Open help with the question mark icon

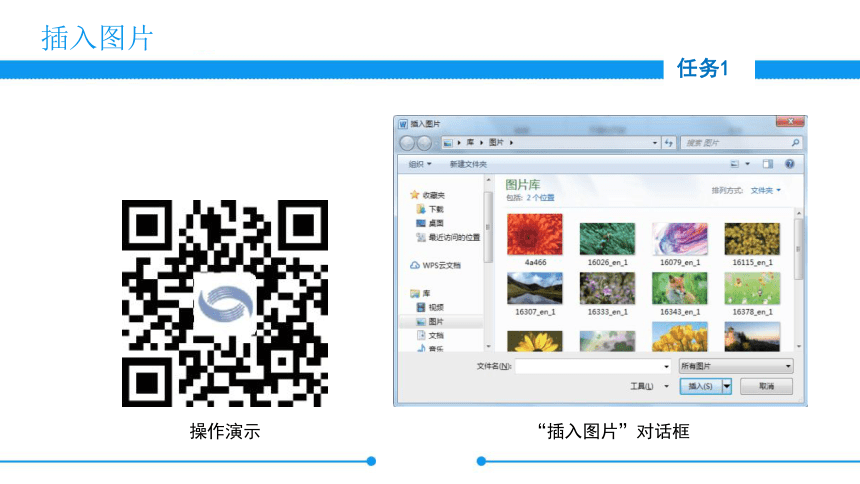click(x=789, y=164)
